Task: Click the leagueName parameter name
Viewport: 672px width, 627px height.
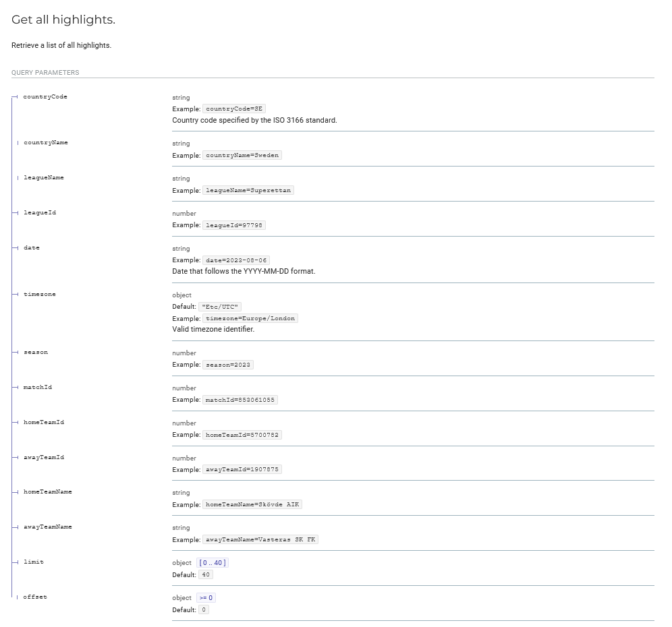Action: coord(44,178)
